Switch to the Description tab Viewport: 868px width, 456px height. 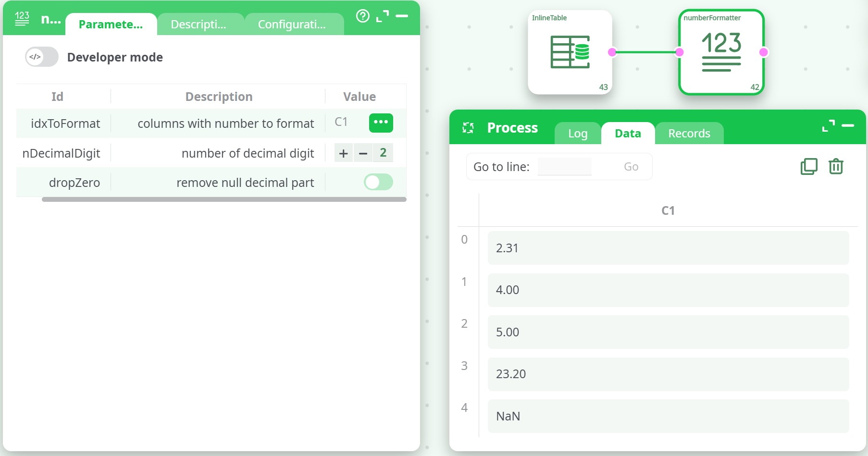click(x=198, y=25)
